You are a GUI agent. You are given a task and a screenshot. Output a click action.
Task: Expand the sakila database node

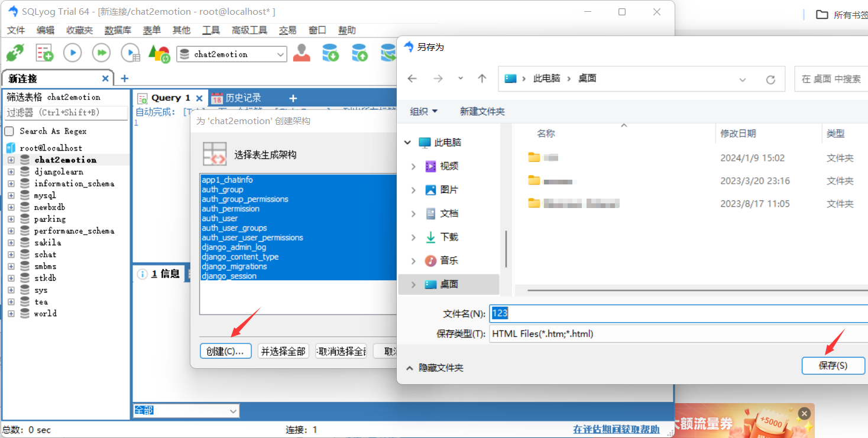(11, 243)
